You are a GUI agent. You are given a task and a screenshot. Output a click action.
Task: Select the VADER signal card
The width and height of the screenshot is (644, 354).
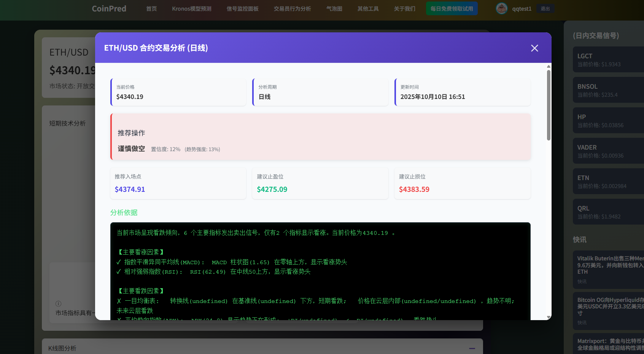[608, 151]
